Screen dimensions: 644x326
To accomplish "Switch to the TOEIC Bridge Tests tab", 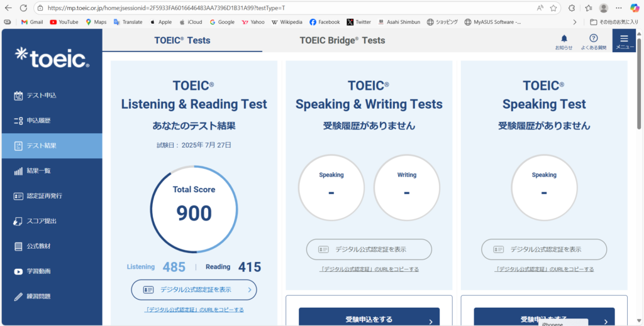I will point(342,40).
